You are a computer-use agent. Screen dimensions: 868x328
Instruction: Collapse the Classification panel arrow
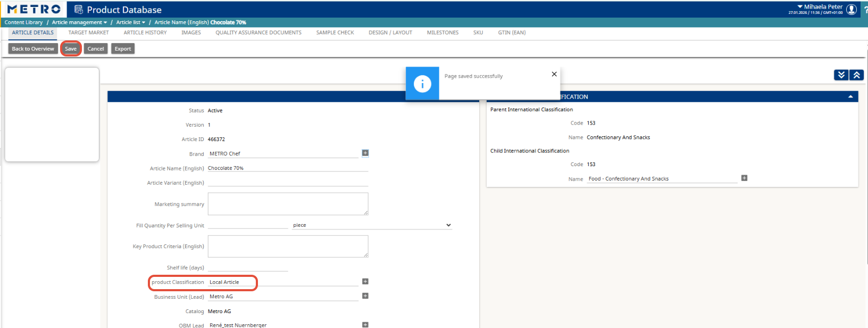coord(850,96)
